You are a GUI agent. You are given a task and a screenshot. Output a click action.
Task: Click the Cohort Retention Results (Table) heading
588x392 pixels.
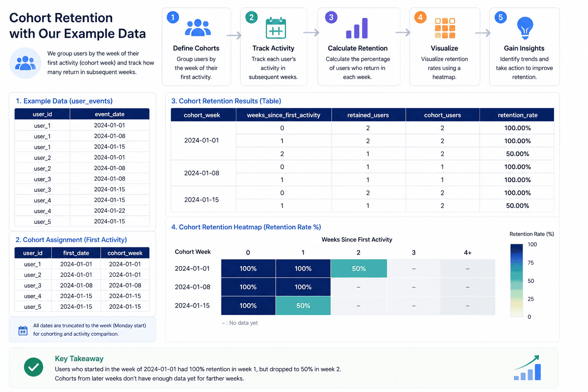point(226,101)
